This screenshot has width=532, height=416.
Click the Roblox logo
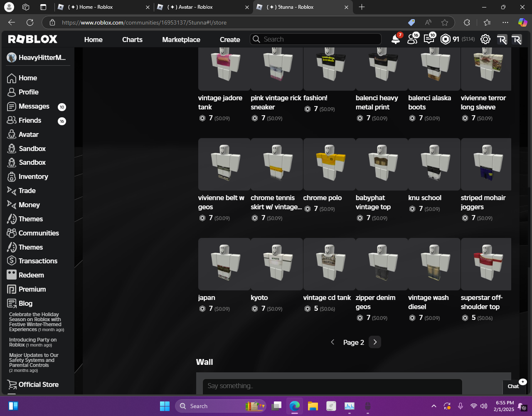33,39
